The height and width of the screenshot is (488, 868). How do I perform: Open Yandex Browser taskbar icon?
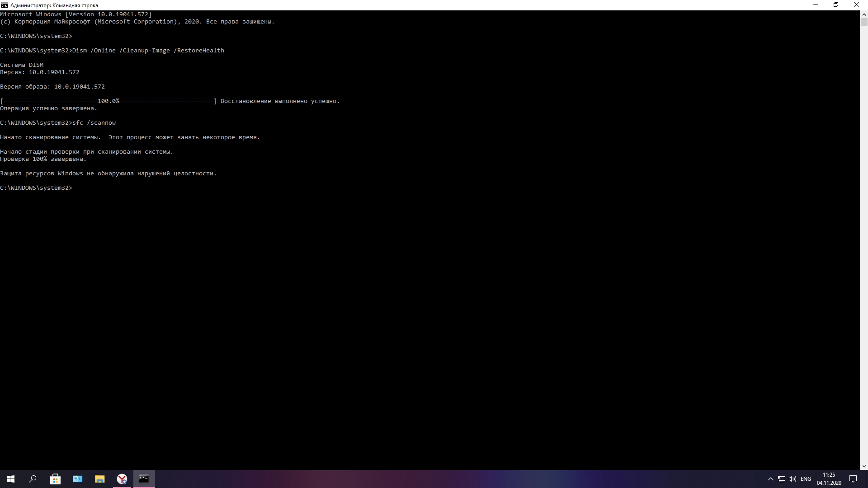[x=122, y=479]
